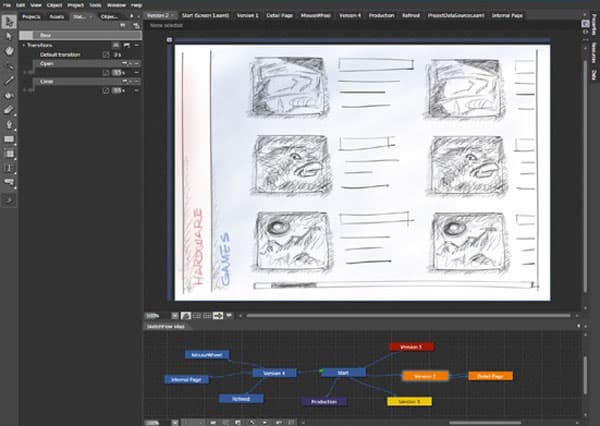Toggle snapping to snaplines icon

point(218,316)
